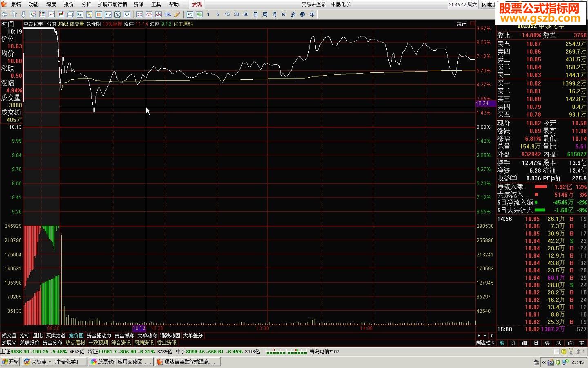This screenshot has width=588, height=368.
Task: Click the 发现 button
Action: [x=197, y=4]
